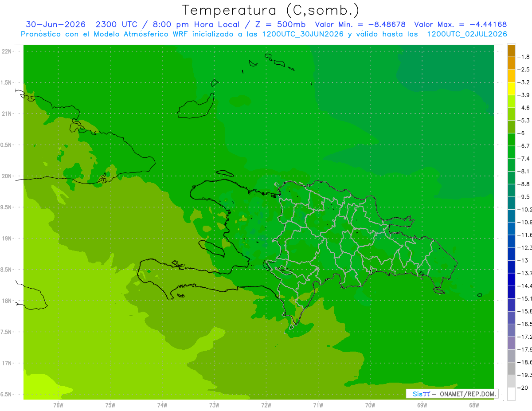This screenshot has width=532, height=411.
Task: Click the "73W" longitude label
Action: (214, 405)
